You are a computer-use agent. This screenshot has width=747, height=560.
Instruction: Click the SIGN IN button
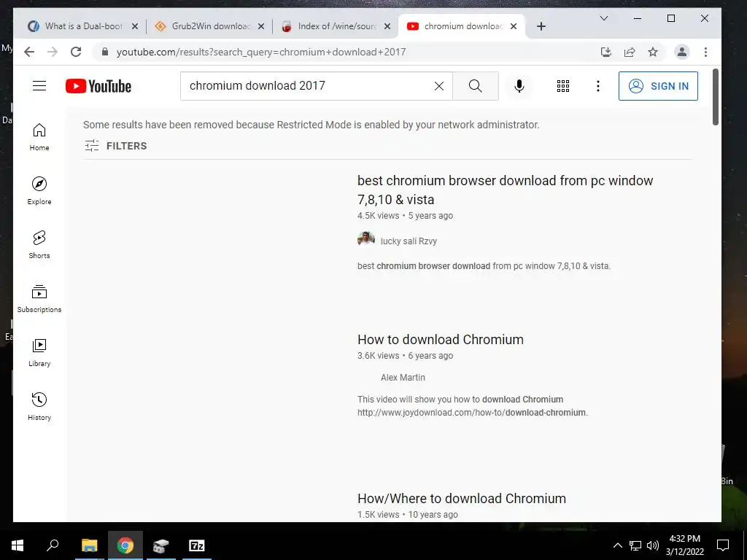tap(659, 86)
